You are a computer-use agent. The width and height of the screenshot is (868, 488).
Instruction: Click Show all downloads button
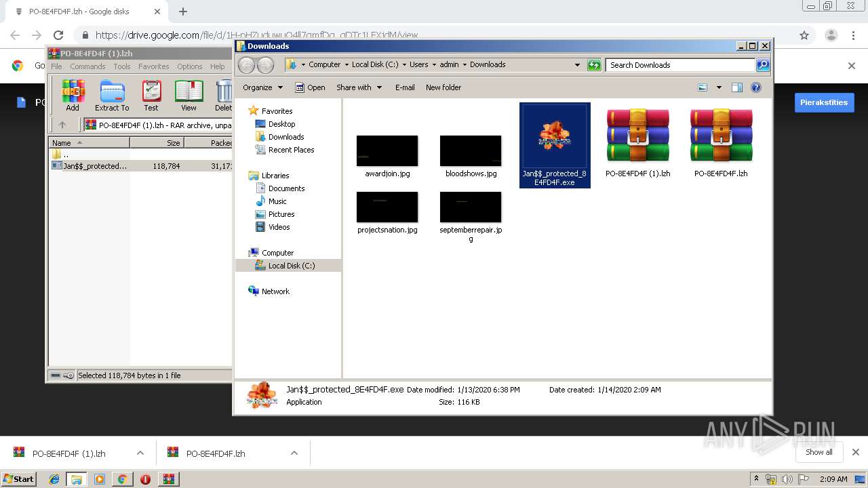tap(819, 452)
